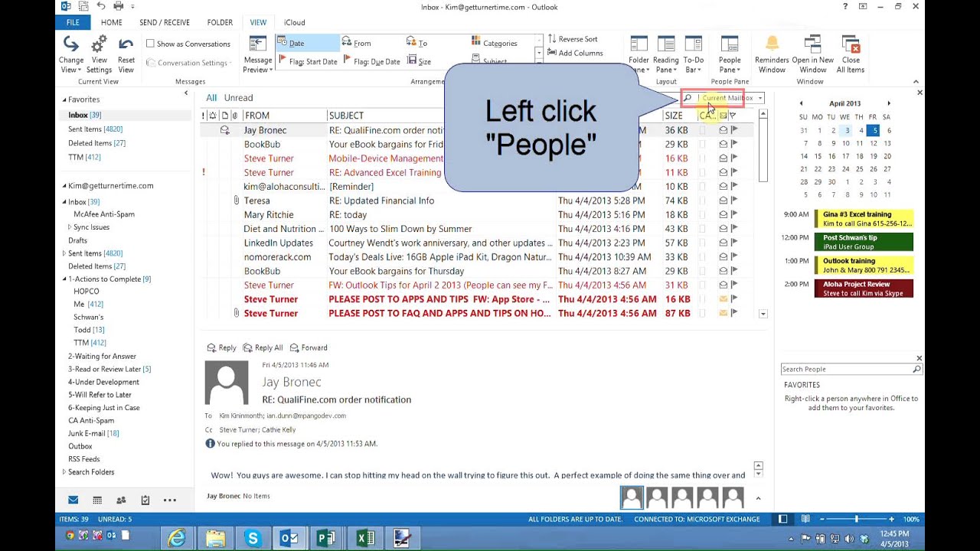Open the Reading Pane dropdown
This screenshot has width=980, height=551.
pyautogui.click(x=665, y=54)
